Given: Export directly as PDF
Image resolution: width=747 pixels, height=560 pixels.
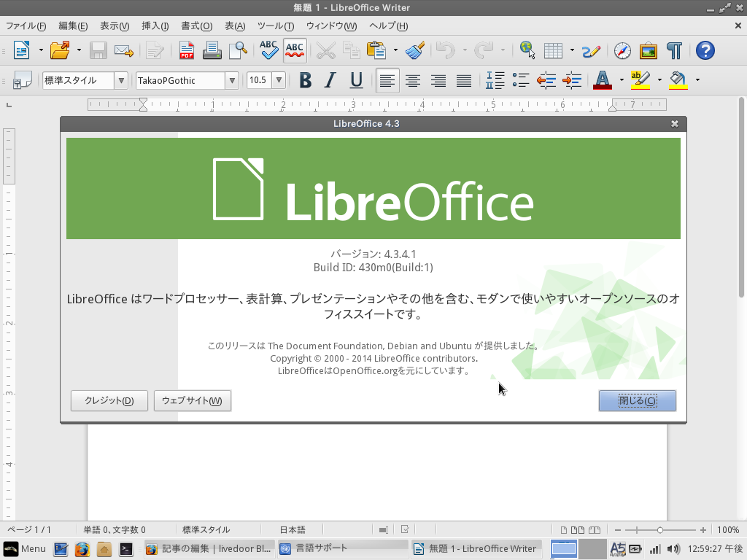Looking at the screenshot, I should pos(187,50).
